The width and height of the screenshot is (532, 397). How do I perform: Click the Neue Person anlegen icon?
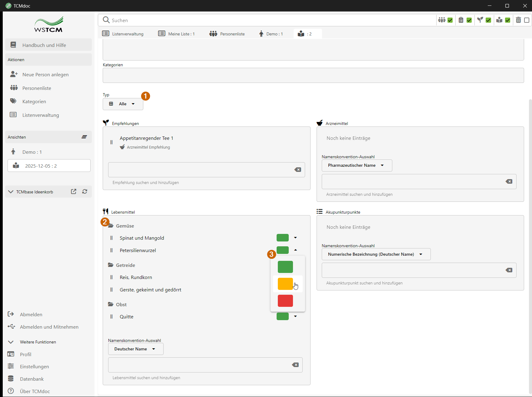click(x=14, y=74)
